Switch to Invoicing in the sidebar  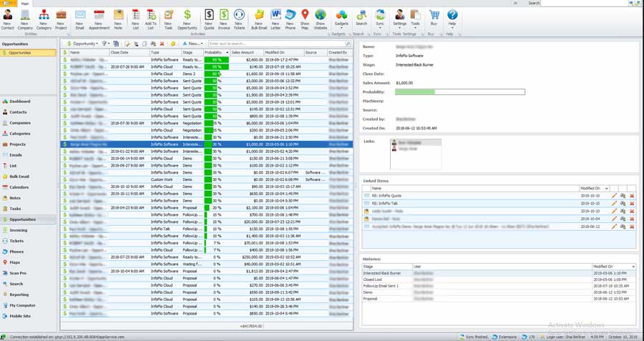click(x=19, y=230)
